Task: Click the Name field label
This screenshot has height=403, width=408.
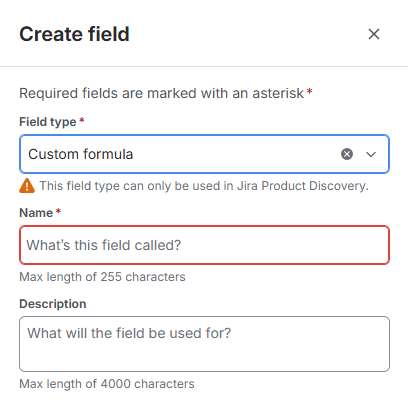Action: [x=36, y=213]
